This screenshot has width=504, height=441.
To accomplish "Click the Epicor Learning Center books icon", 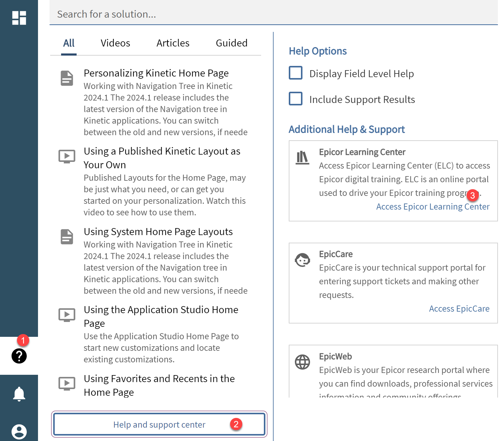I will [302, 157].
